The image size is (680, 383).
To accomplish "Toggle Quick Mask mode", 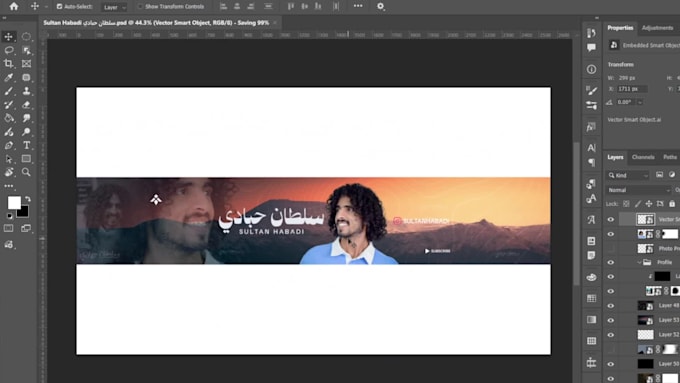I will pyautogui.click(x=9, y=228).
